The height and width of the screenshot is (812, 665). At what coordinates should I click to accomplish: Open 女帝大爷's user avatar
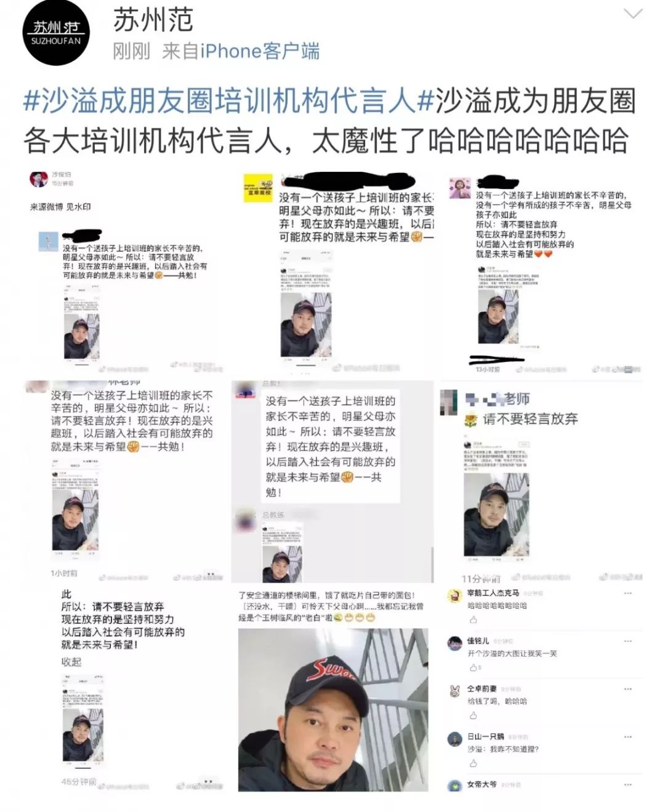[455, 786]
